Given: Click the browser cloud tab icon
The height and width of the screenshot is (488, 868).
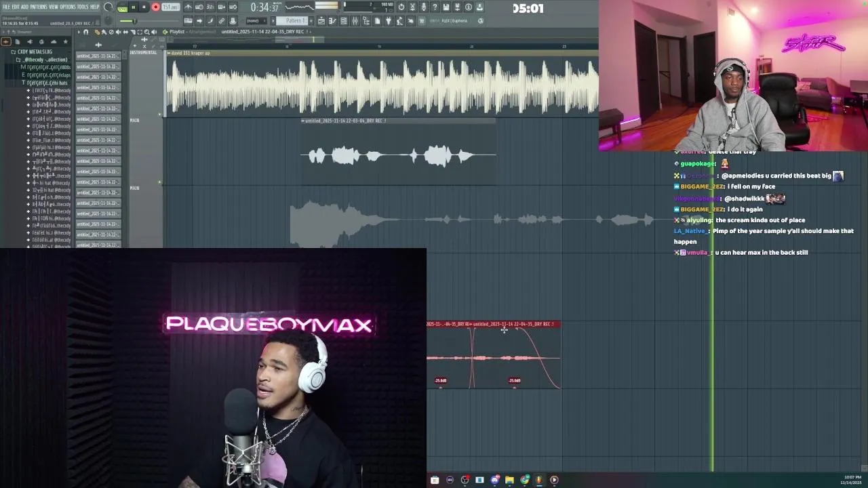Looking at the screenshot, I should tap(54, 42).
